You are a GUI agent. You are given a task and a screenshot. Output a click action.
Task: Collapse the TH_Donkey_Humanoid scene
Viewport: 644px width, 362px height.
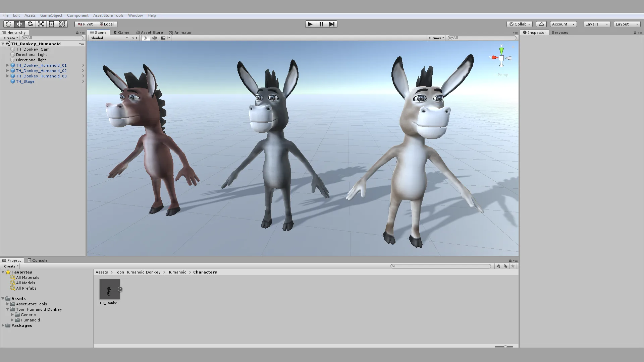pyautogui.click(x=3, y=44)
